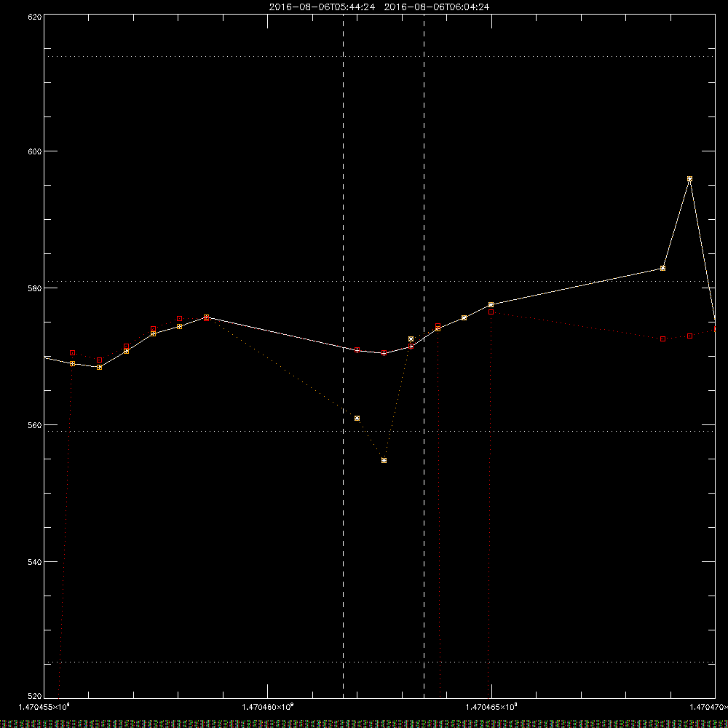728x728 pixels.
Task: Select the 580 y-axis label
Action: [x=36, y=288]
